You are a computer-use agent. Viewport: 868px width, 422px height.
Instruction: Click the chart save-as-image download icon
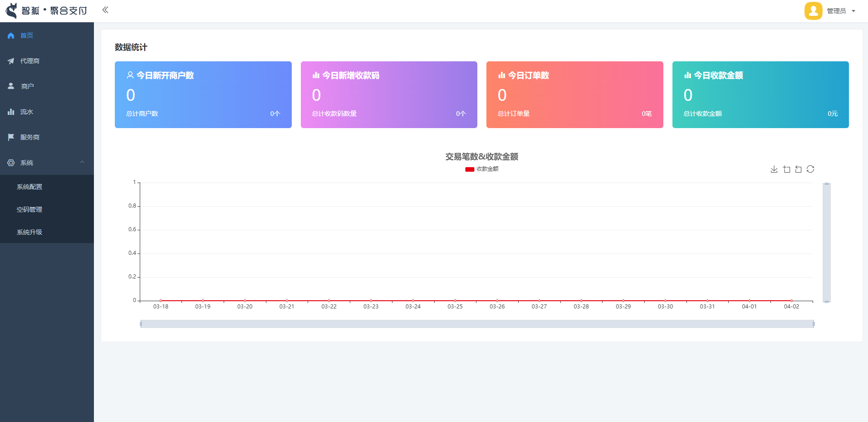coord(774,169)
